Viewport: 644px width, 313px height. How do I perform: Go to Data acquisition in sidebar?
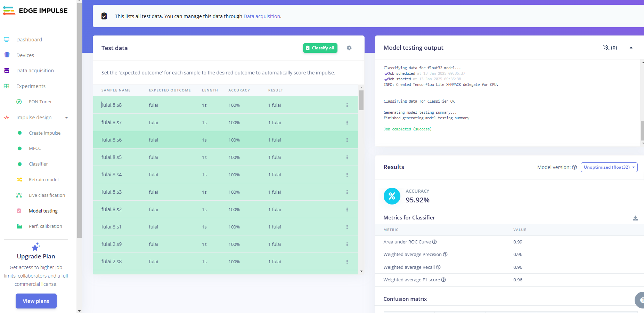point(35,71)
